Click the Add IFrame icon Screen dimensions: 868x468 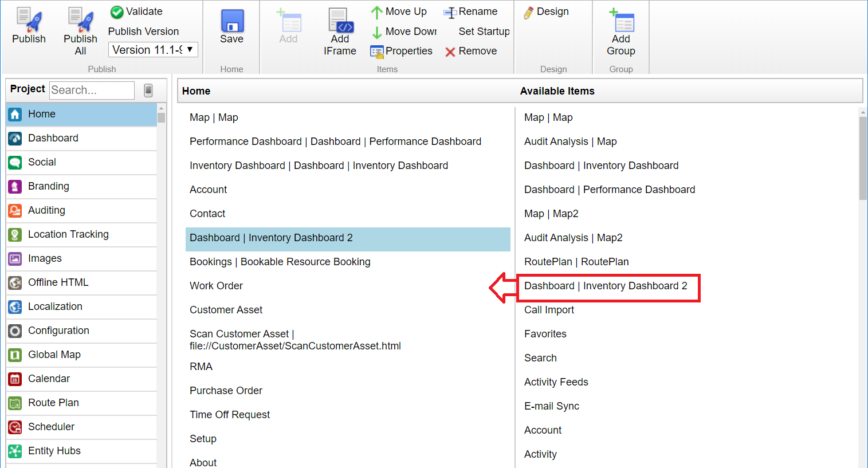340,21
